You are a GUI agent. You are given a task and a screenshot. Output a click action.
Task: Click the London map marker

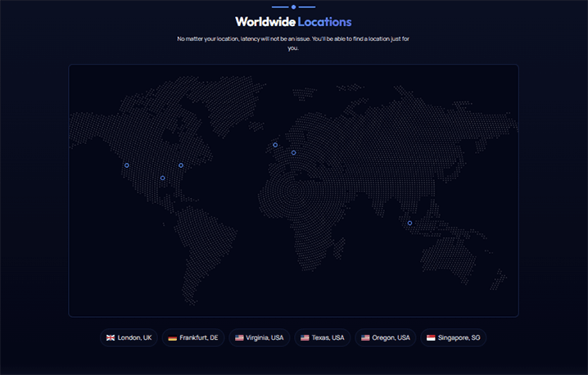coord(275,145)
